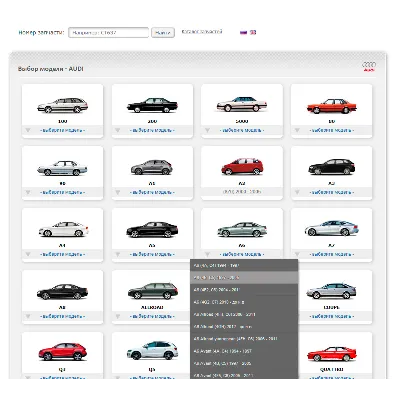Click grey Audi A1 hatchback image
Viewport: 400px width, 400px height.
tap(152, 167)
